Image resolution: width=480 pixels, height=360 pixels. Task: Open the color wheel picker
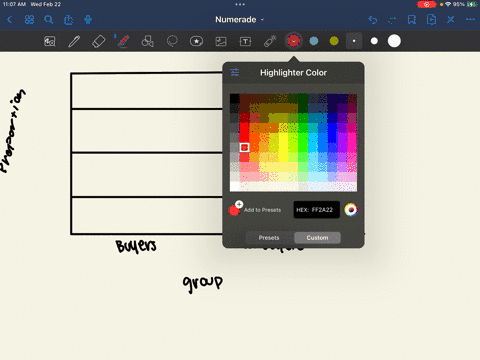point(351,210)
